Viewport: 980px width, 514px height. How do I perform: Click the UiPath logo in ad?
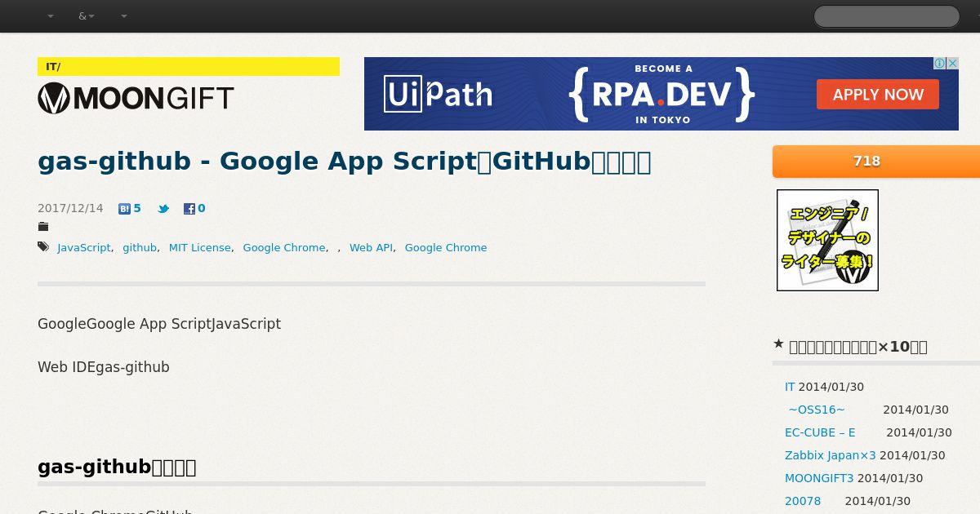coord(439,94)
